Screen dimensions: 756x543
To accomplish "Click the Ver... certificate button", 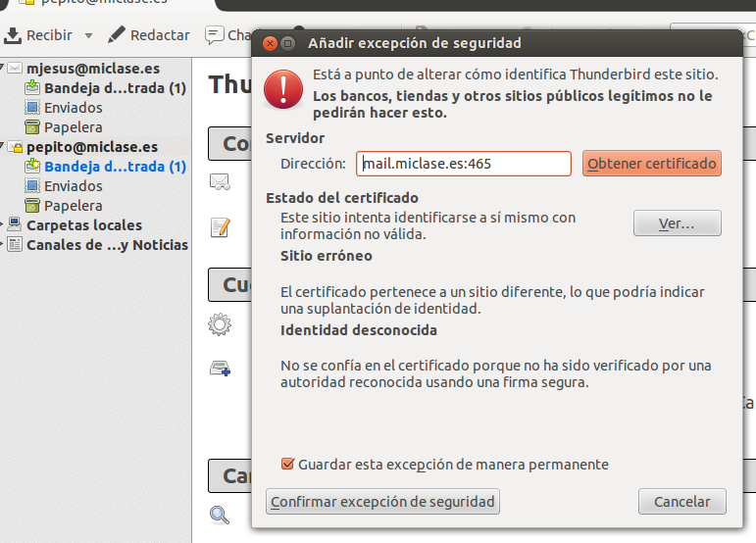I will (677, 223).
